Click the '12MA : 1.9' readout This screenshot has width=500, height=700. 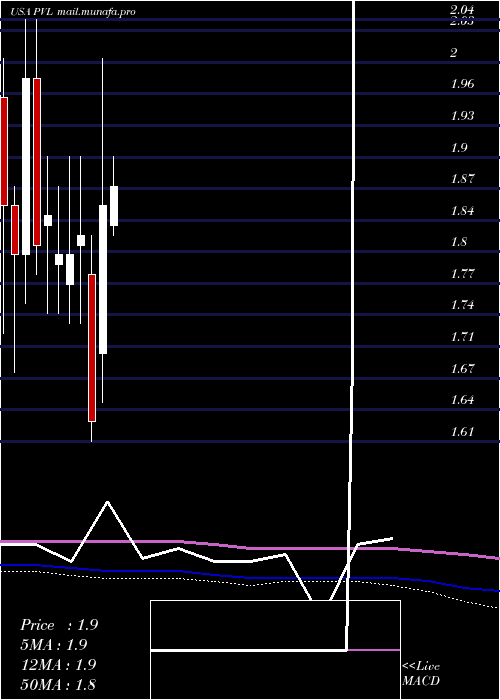click(x=59, y=665)
